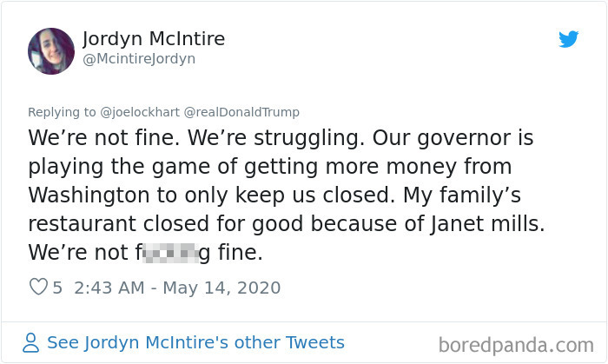Viewport: 608px width, 364px height.
Task: Open Jordyn McIntire's profile picture
Action: click(x=51, y=50)
